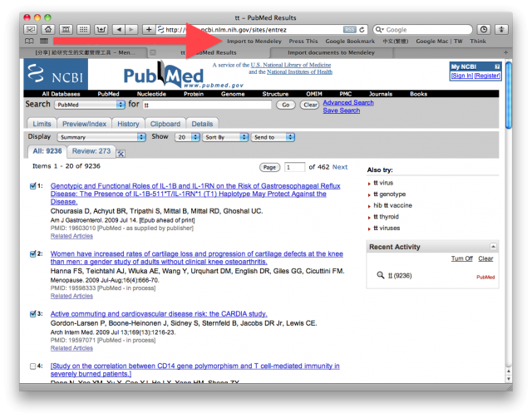Open the history clock toolbar icon

click(484, 30)
